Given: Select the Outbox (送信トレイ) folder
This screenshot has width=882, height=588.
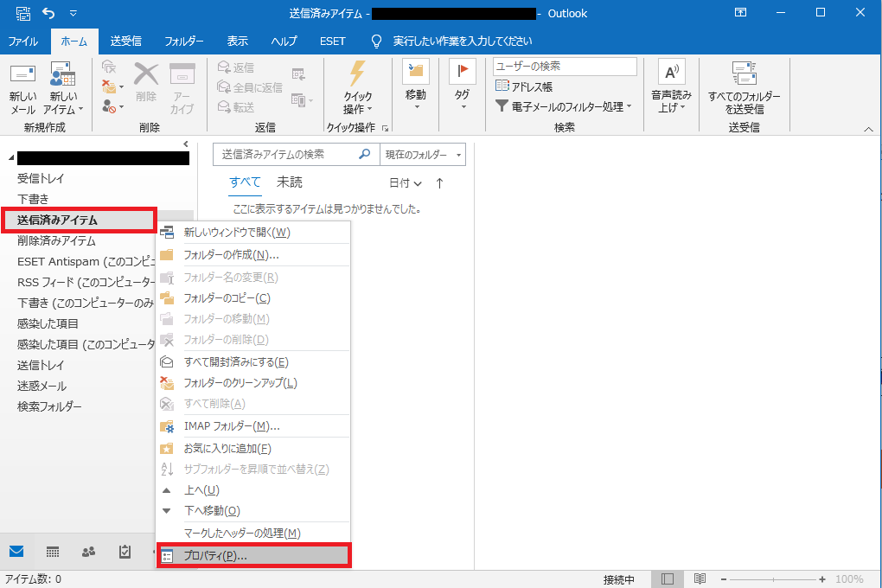Looking at the screenshot, I should tap(41, 365).
